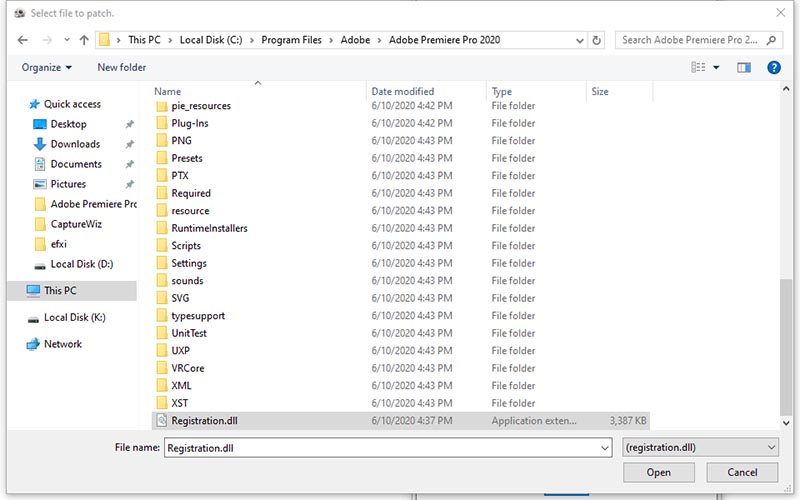Open the (registration.dll) file type dropdown
The image size is (800, 500).
coord(700,447)
